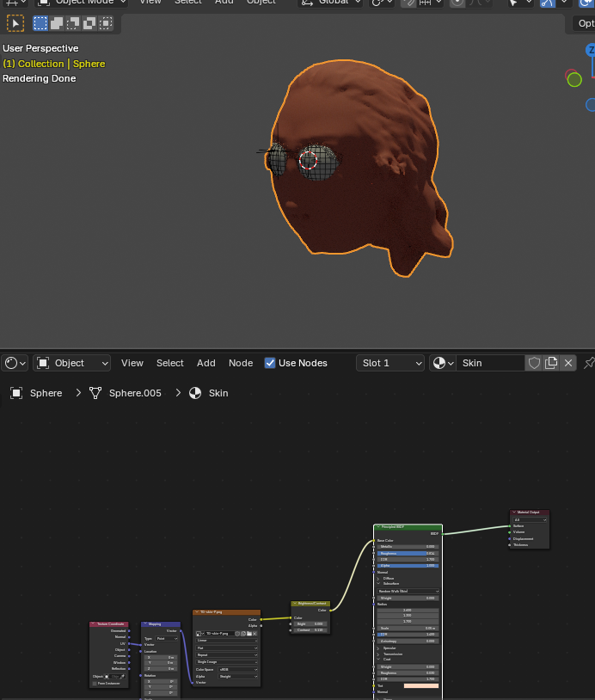This screenshot has width=595, height=700.
Task: Choose Set new selection mode icon
Action: coord(40,23)
